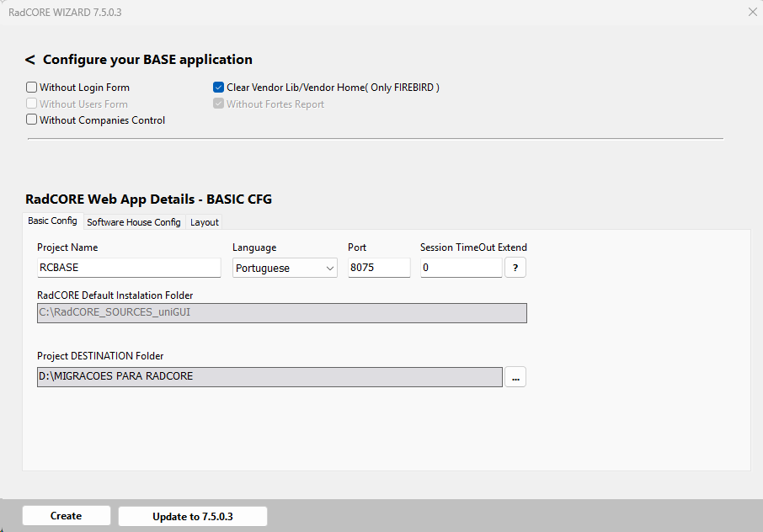
Task: Click the RadCORE Default Instalation Folder field
Action: [281, 313]
